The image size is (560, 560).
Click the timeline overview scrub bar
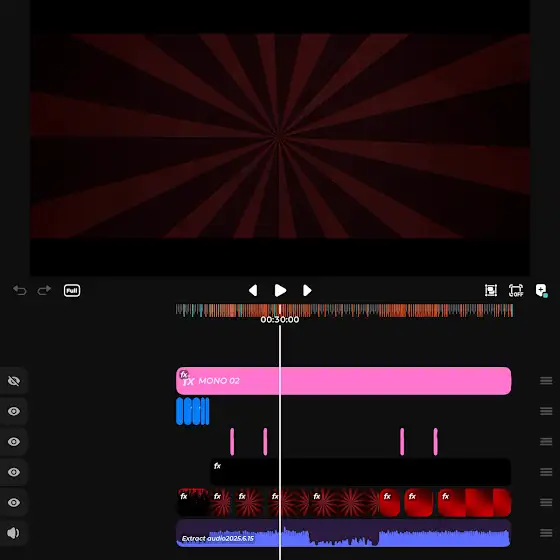click(344, 310)
